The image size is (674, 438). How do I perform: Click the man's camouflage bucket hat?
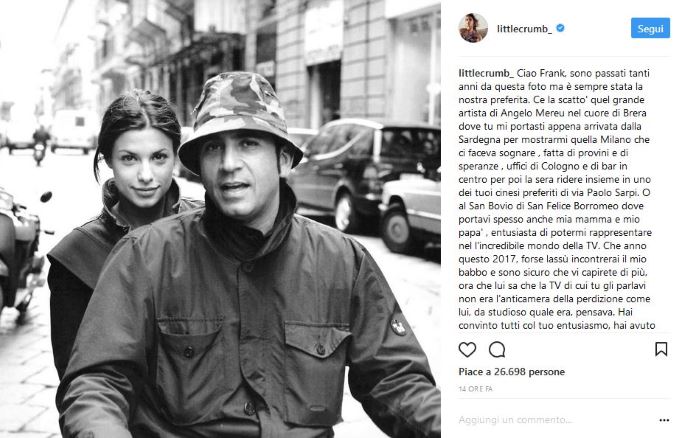coord(240,120)
